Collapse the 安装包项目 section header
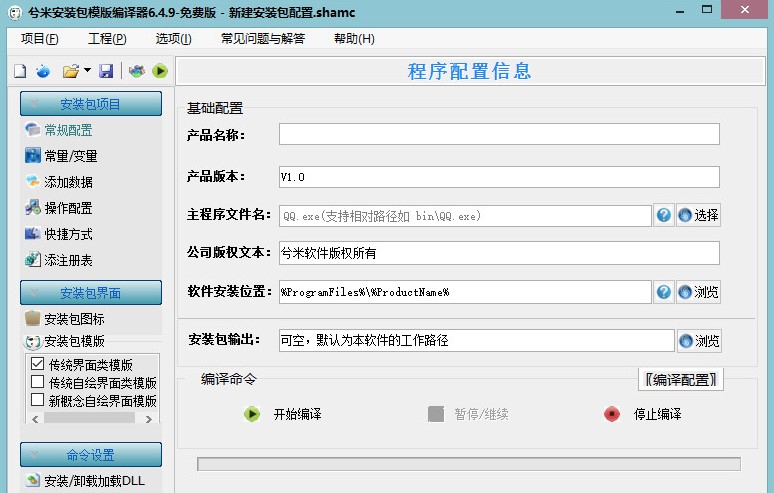774x493 pixels. pyautogui.click(x=91, y=104)
